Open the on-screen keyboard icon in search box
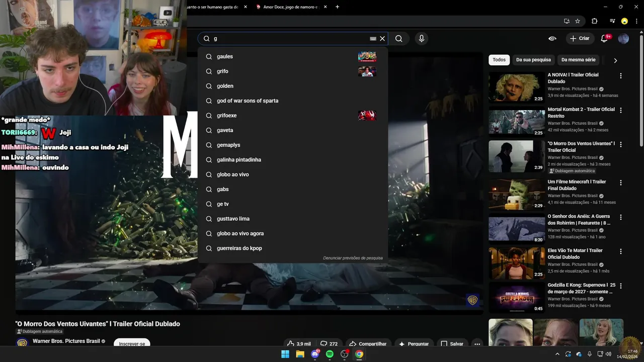Image resolution: width=644 pixels, height=362 pixels. click(373, 39)
